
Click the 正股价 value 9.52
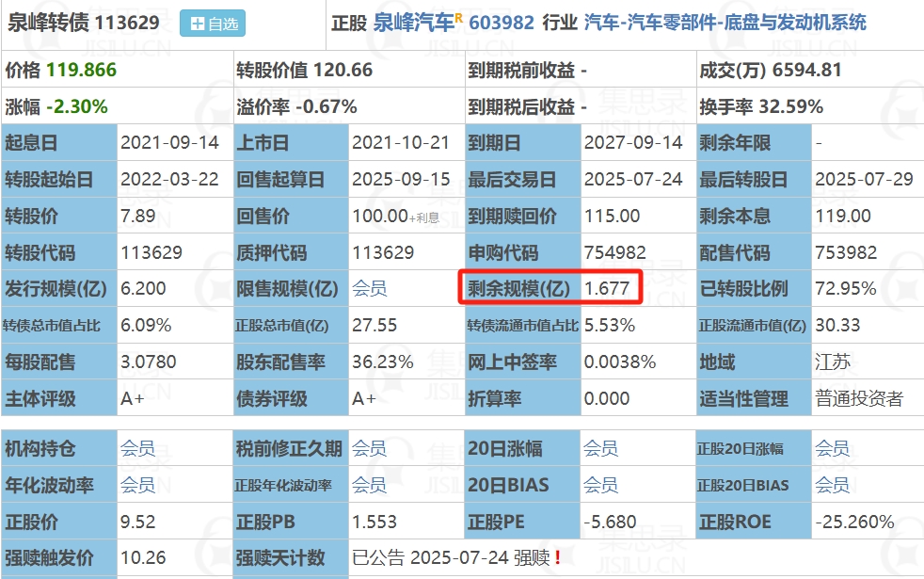[138, 522]
